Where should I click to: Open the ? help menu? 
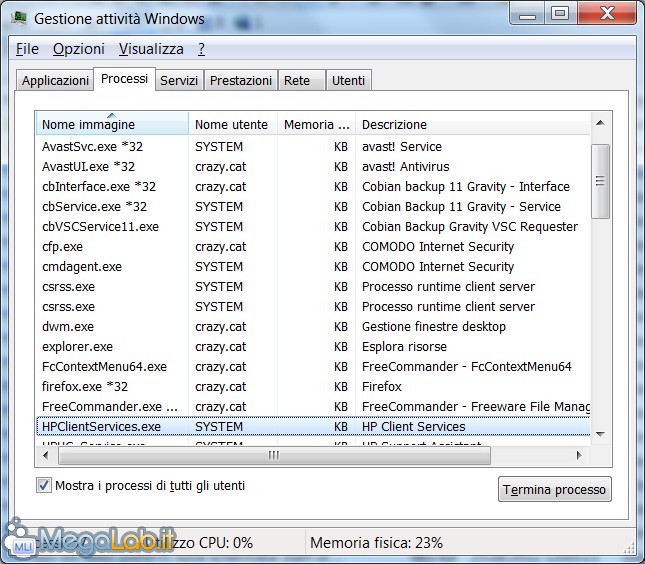pyautogui.click(x=201, y=49)
